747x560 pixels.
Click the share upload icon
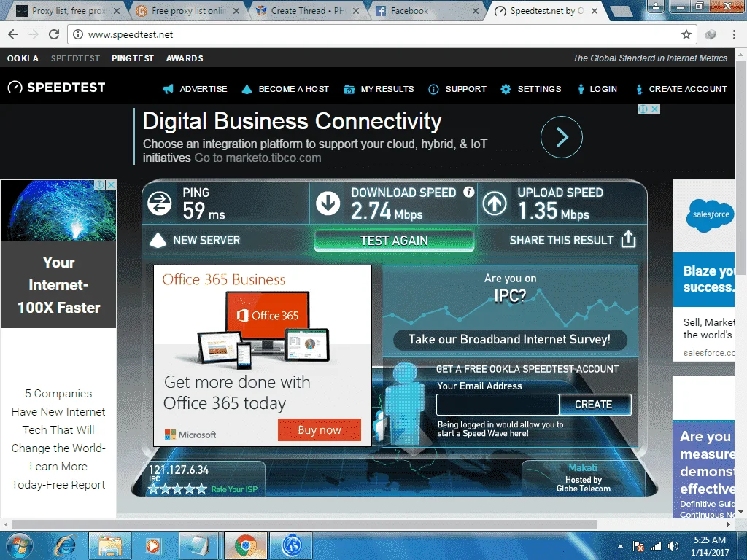628,239
